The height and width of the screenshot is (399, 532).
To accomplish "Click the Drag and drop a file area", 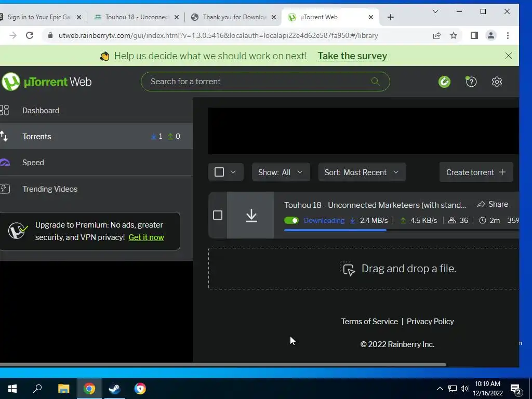I will point(363,269).
